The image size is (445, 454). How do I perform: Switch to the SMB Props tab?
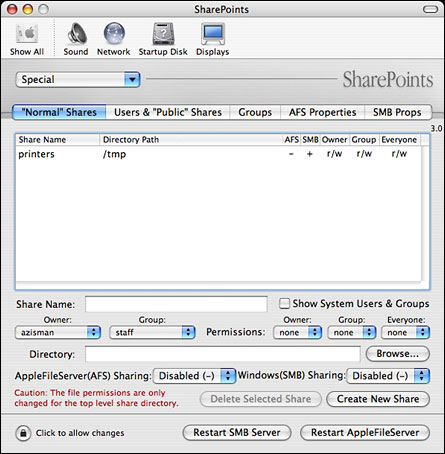[x=398, y=112]
